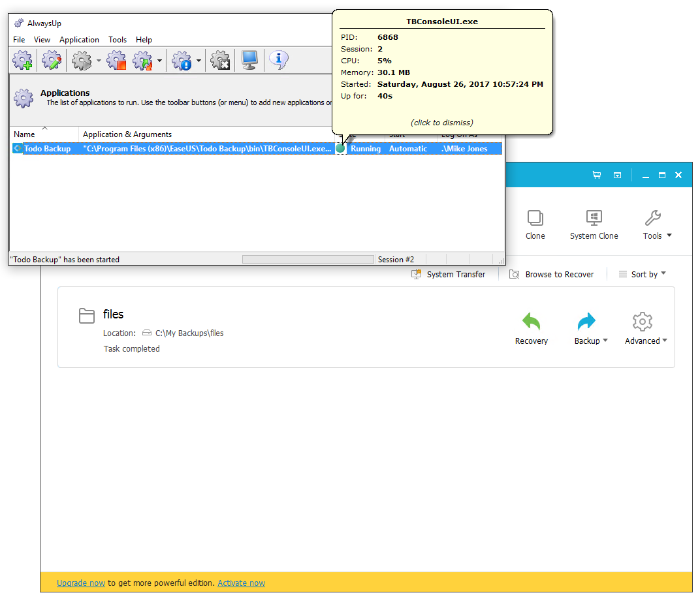Click the Add Application gear-plus toolbar icon
The width and height of the screenshot is (700, 597).
point(22,60)
